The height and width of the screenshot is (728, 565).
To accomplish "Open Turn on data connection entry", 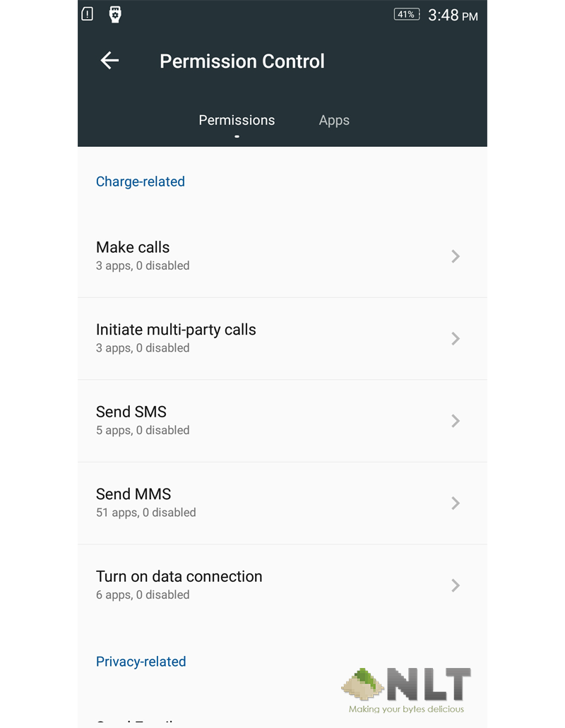I will [x=282, y=585].
